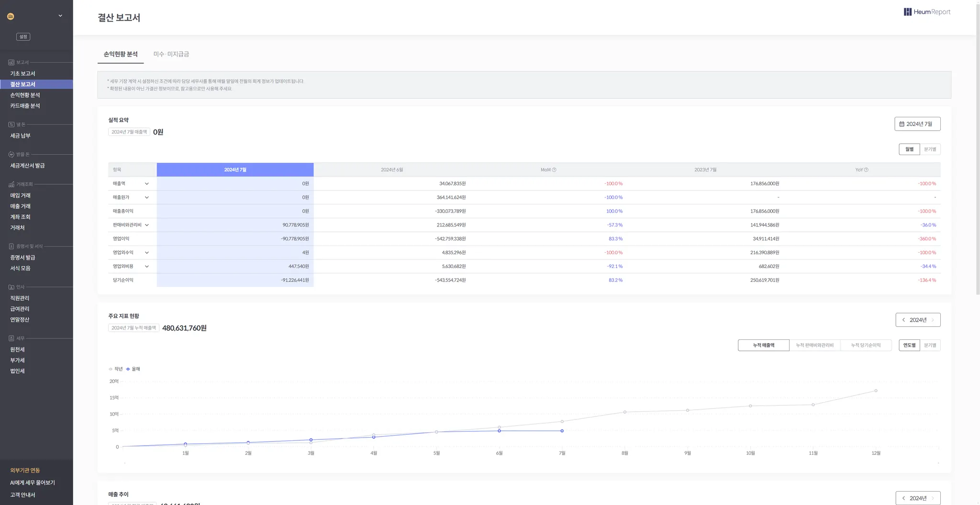Click the Heum Report logo
Screen dimensions: 980x505
(927, 12)
